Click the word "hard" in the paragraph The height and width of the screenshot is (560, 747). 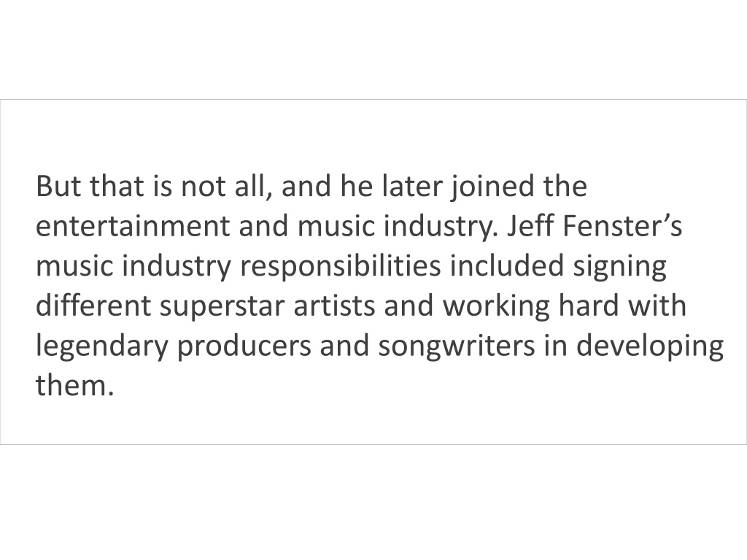(x=589, y=306)
